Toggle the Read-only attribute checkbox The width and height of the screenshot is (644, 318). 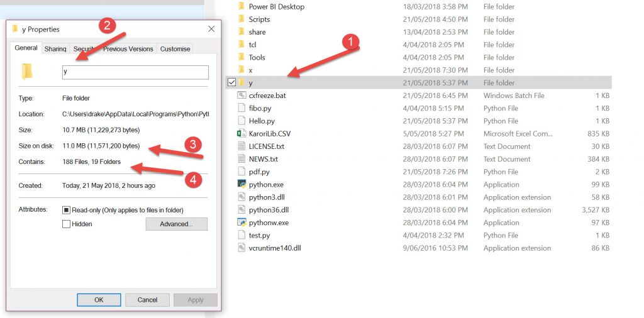click(x=66, y=210)
